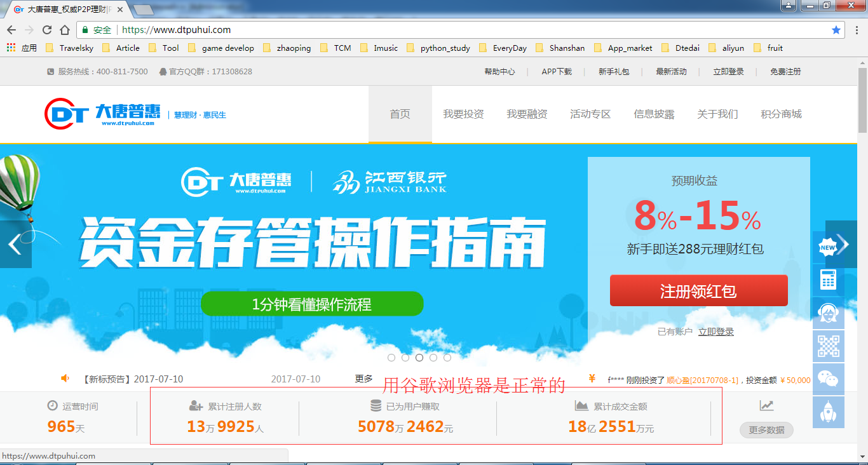This screenshot has height=465, width=868.
Task: Open the browser home page icon
Action: click(x=65, y=30)
